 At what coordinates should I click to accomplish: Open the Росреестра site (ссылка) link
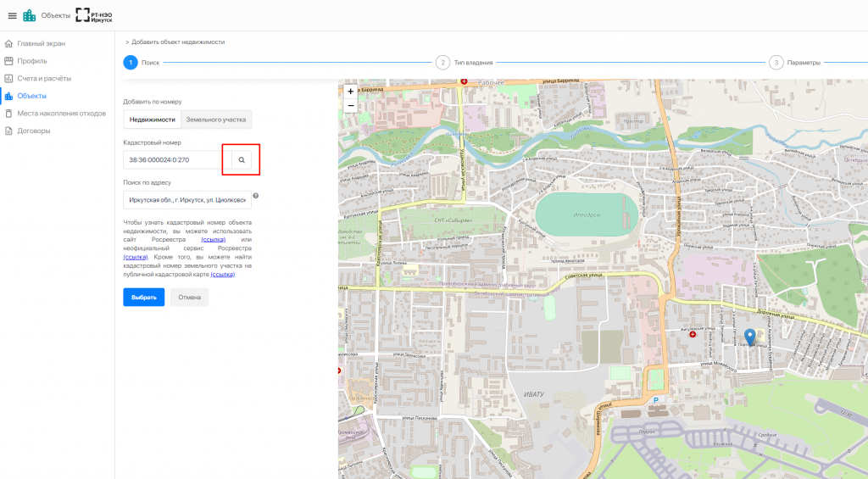(x=213, y=240)
